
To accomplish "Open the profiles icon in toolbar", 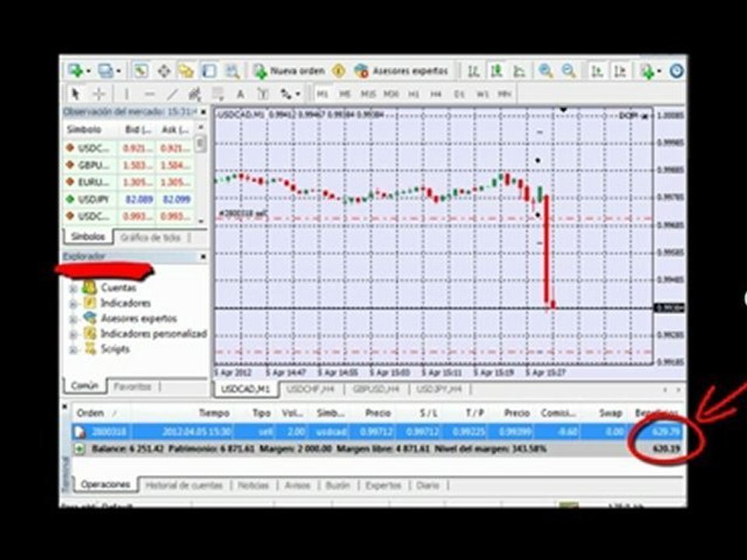I will (105, 71).
